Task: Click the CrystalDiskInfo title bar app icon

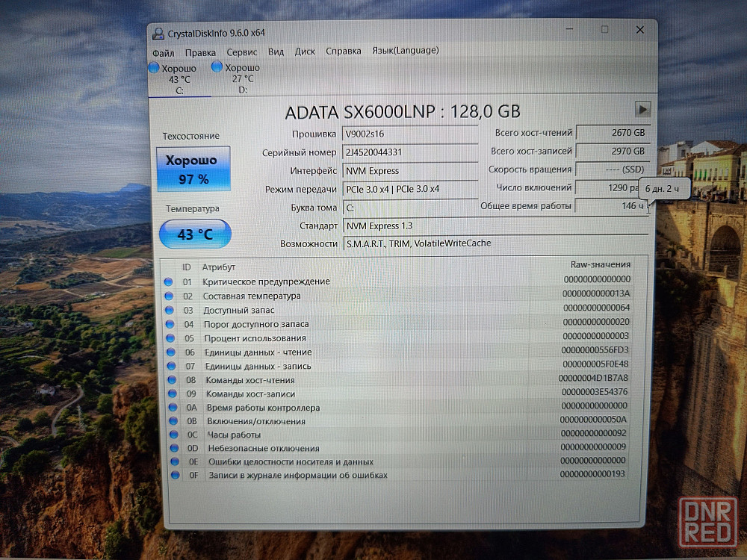Action: point(158,34)
